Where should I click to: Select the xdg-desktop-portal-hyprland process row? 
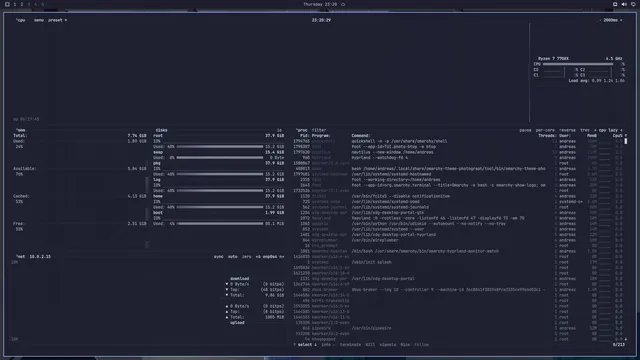458,235
